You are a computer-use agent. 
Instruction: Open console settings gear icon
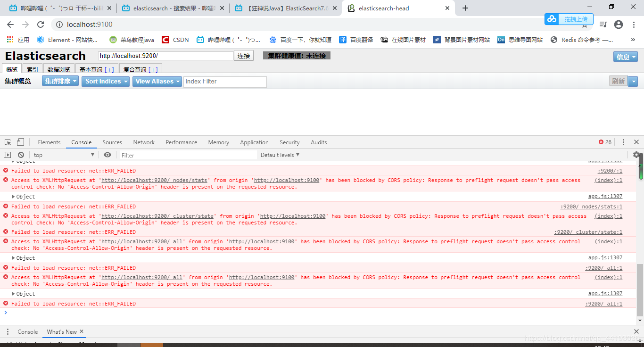tap(636, 155)
